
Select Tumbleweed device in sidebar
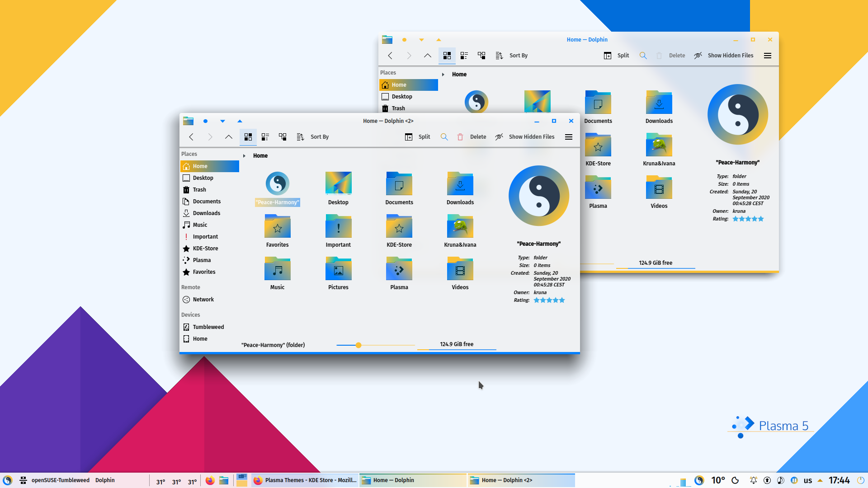point(210,327)
